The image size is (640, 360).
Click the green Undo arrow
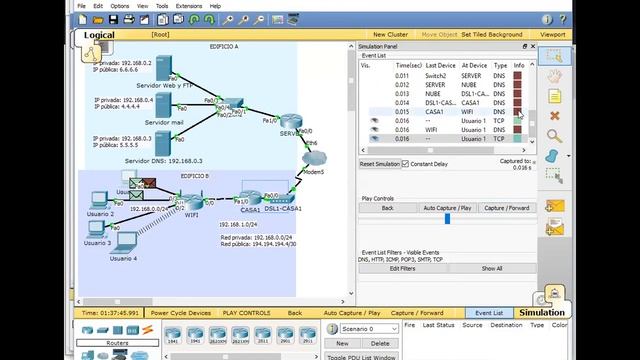click(x=194, y=19)
